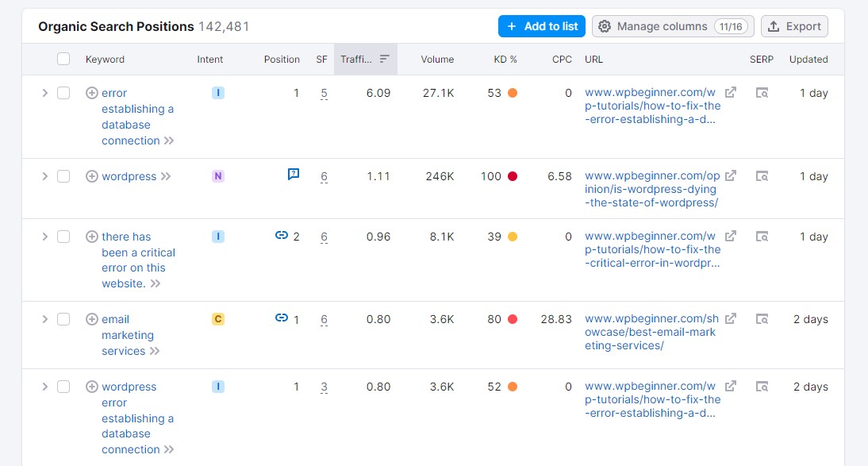Click the Intent column header
This screenshot has height=466, width=868.
point(210,60)
